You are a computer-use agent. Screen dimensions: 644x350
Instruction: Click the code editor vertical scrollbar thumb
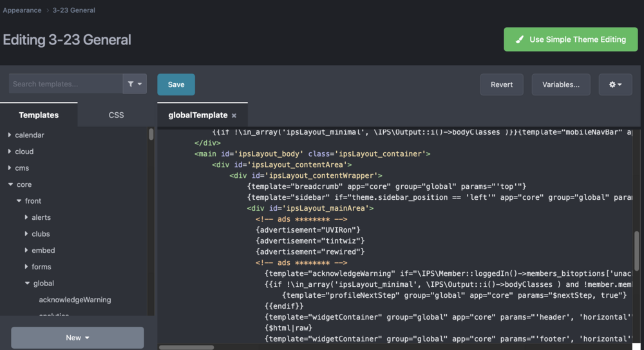tap(637, 251)
